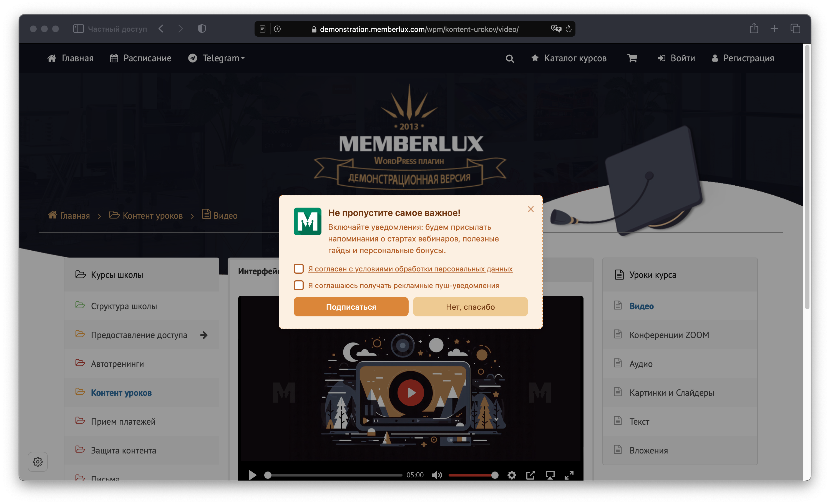Open a new tab with the plus icon
Viewport: 830px width, 504px height.
[774, 29]
